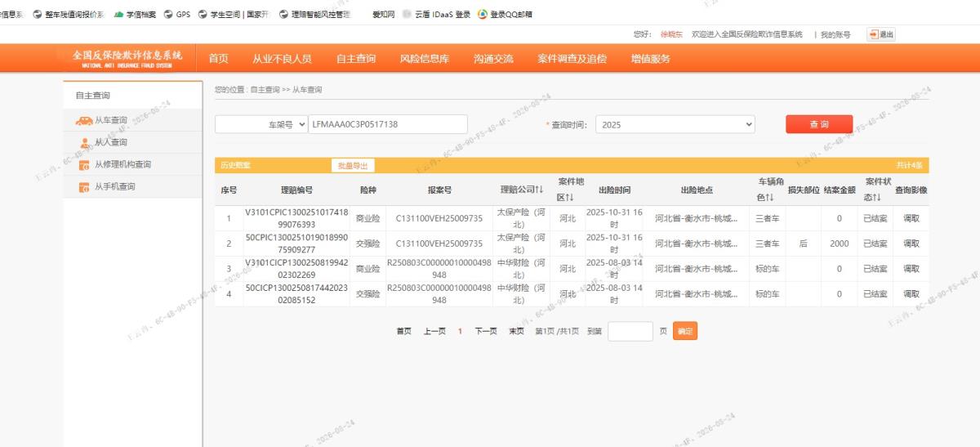Open the 云盾 IDaaS 登录 bookmark
The width and height of the screenshot is (980, 447).
437,14
